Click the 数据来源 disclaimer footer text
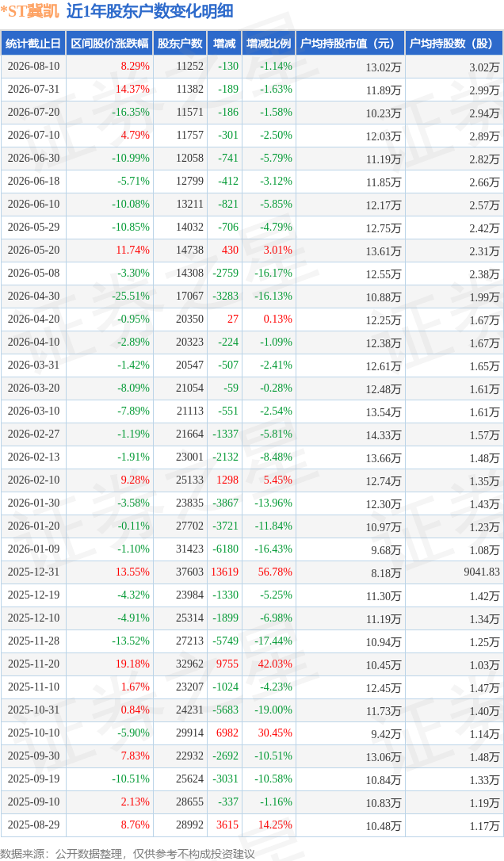The height and width of the screenshot is (861, 504). click(x=128, y=854)
